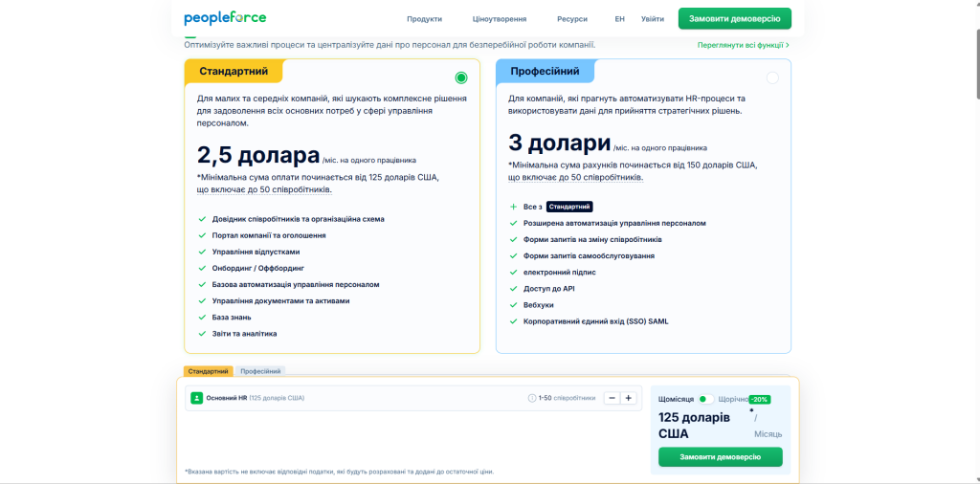Switch language via the EH selector
980x484 pixels.
619,19
